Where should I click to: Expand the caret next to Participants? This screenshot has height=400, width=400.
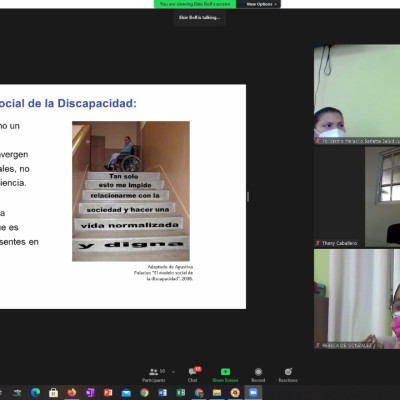click(x=173, y=372)
